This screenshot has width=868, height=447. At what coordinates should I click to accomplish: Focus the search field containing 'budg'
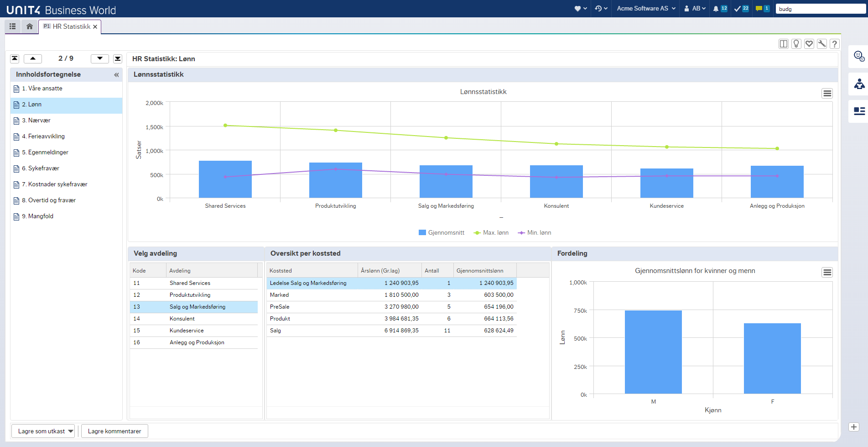click(820, 9)
